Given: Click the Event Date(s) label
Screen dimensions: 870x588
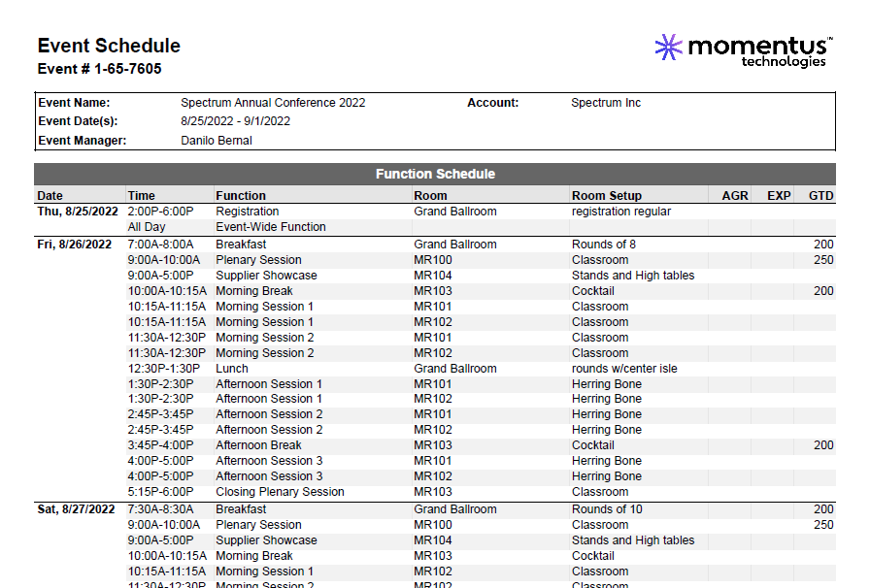Looking at the screenshot, I should [x=78, y=121].
